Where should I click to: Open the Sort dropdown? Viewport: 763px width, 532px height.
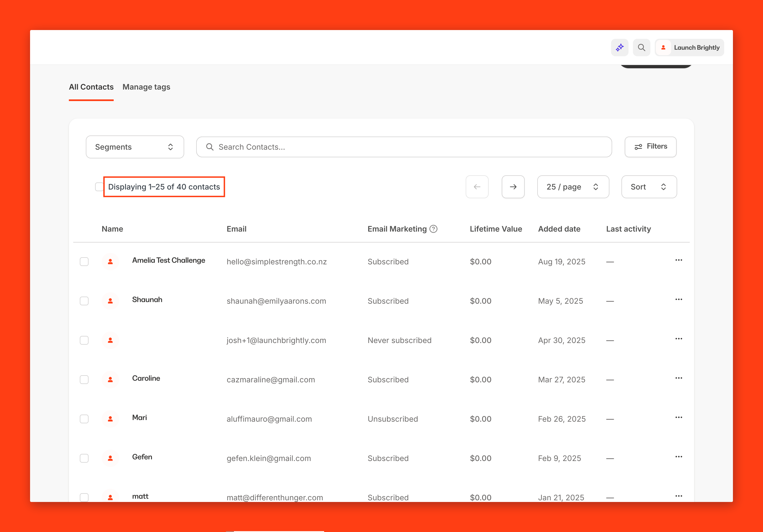649,187
